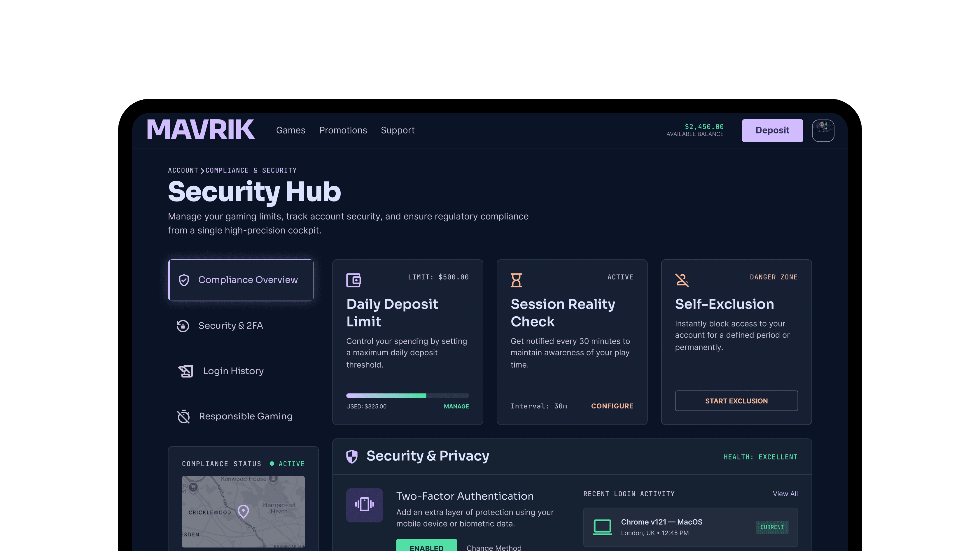Viewport: 980px width, 551px height.
Task: Open the Support menu item
Action: 398,130
